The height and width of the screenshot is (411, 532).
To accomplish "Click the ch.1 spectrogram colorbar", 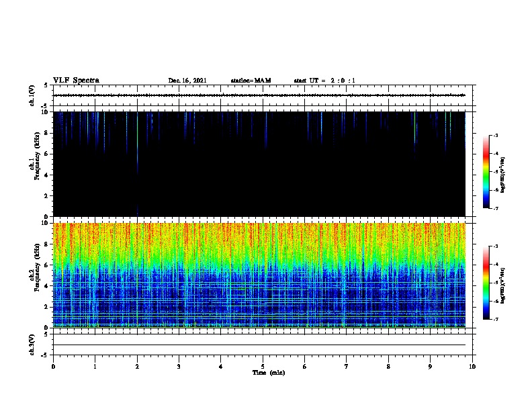I will click(x=486, y=172).
